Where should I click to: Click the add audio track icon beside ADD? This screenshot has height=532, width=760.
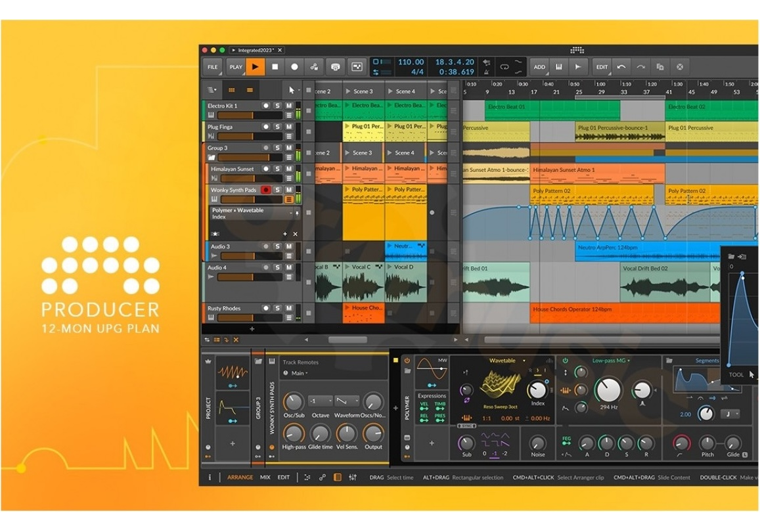tap(578, 67)
